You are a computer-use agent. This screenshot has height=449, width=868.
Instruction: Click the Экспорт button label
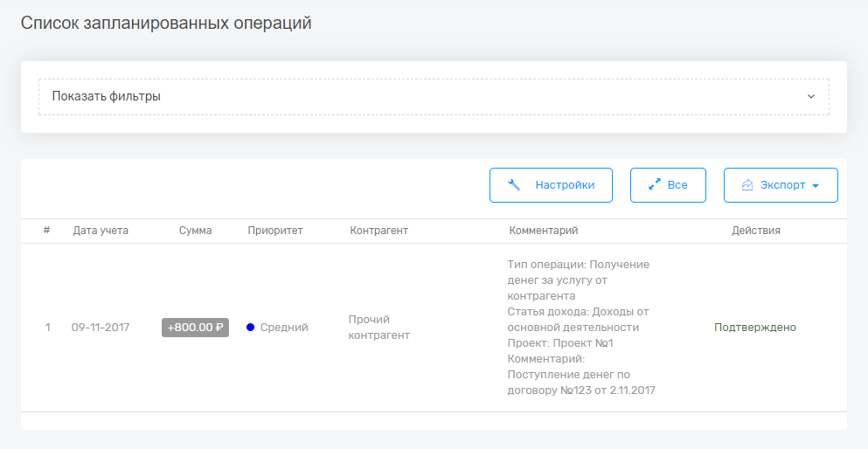pyautogui.click(x=782, y=185)
